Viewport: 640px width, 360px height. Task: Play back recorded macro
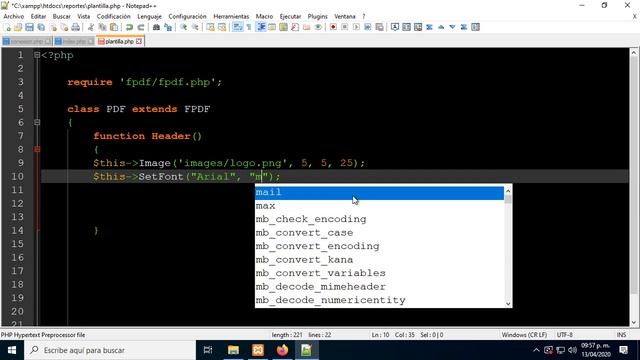point(356,27)
